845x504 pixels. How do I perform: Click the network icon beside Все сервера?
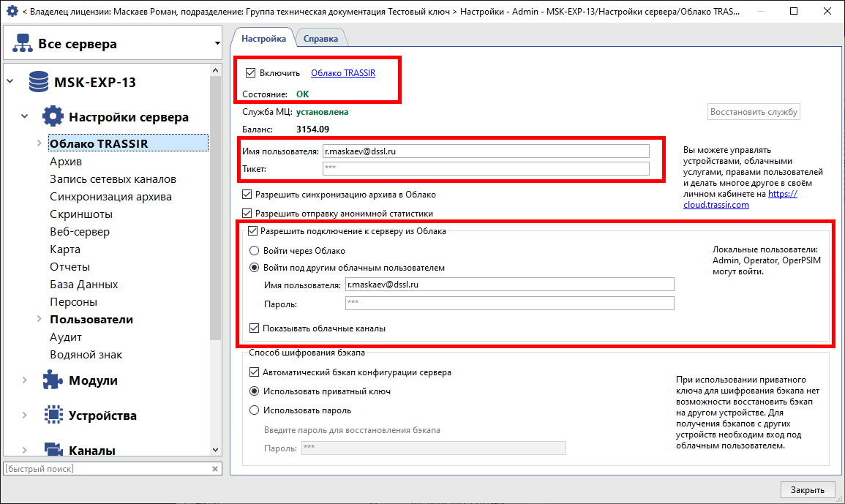23,43
